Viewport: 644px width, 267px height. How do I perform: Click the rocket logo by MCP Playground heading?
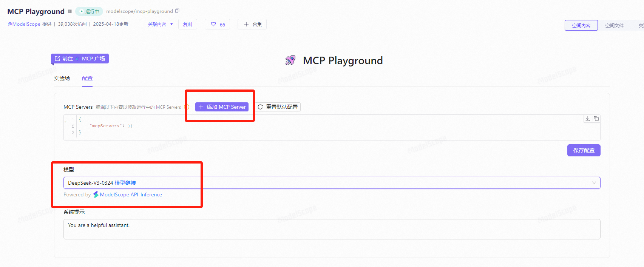(x=290, y=60)
